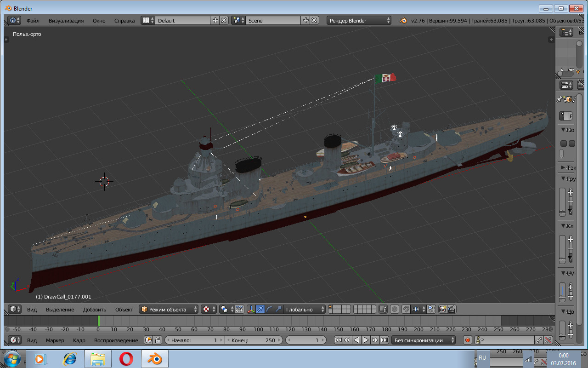Expand the Рендер Blender engine selector

point(359,20)
